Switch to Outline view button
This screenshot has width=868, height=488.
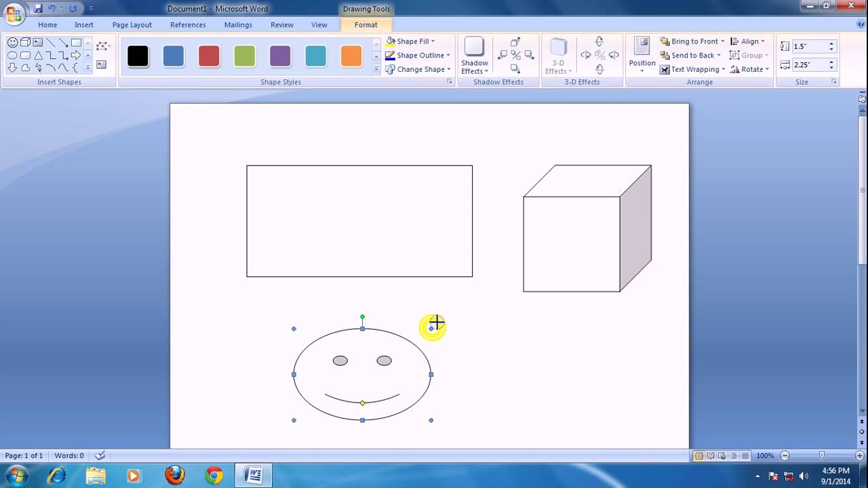pos(734,456)
